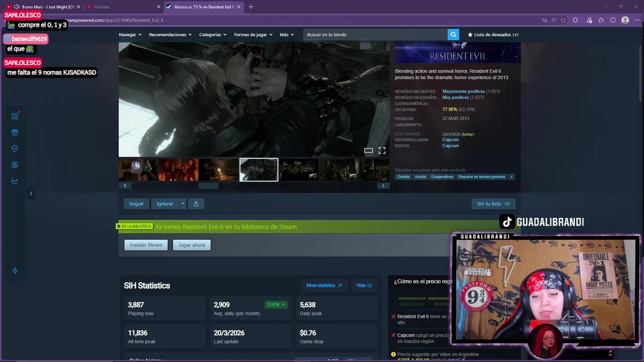644x362 pixels.
Task: Select the Acción tag
Action: (x=420, y=176)
